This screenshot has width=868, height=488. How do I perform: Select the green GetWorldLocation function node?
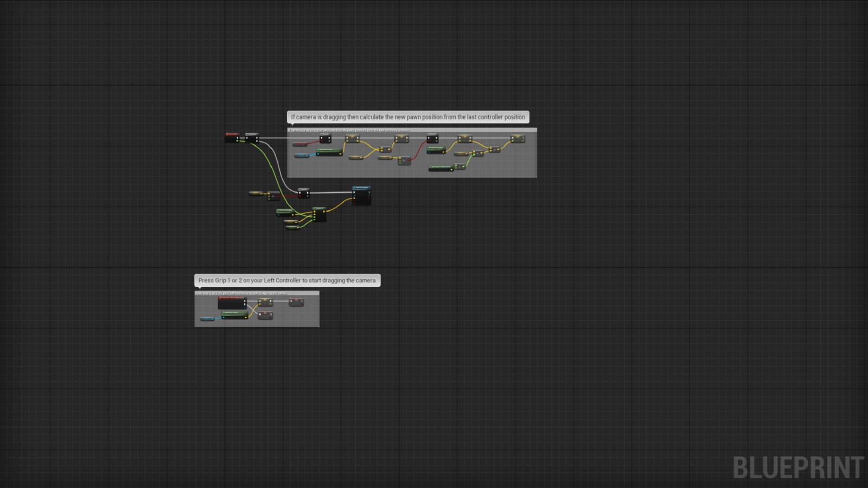(329, 151)
